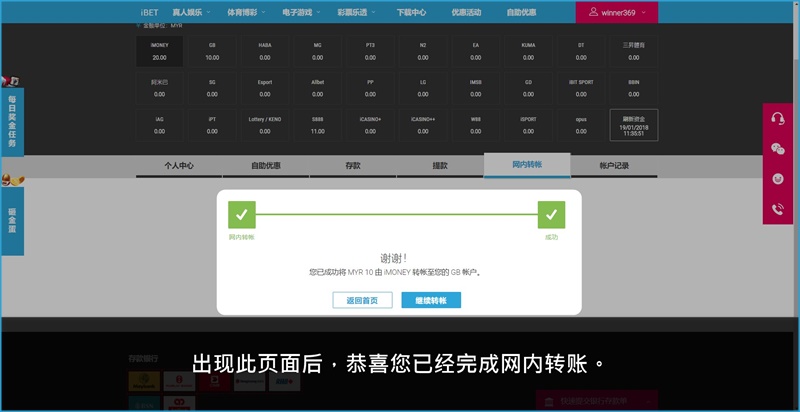Switch to the 存款 tab

[353, 166]
